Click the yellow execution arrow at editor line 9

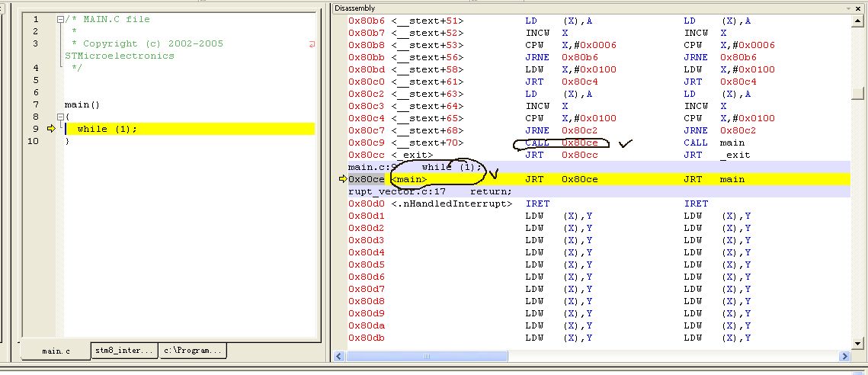52,129
